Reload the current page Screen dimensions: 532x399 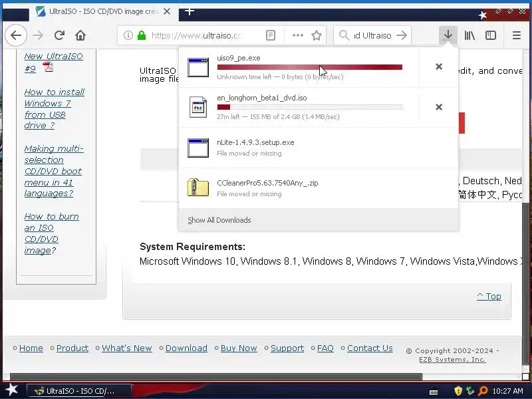[59, 35]
